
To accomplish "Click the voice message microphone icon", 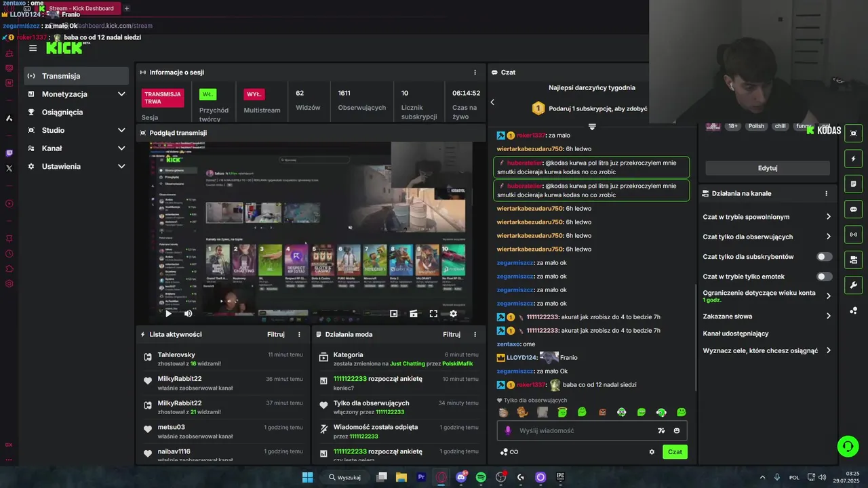I will (x=508, y=430).
